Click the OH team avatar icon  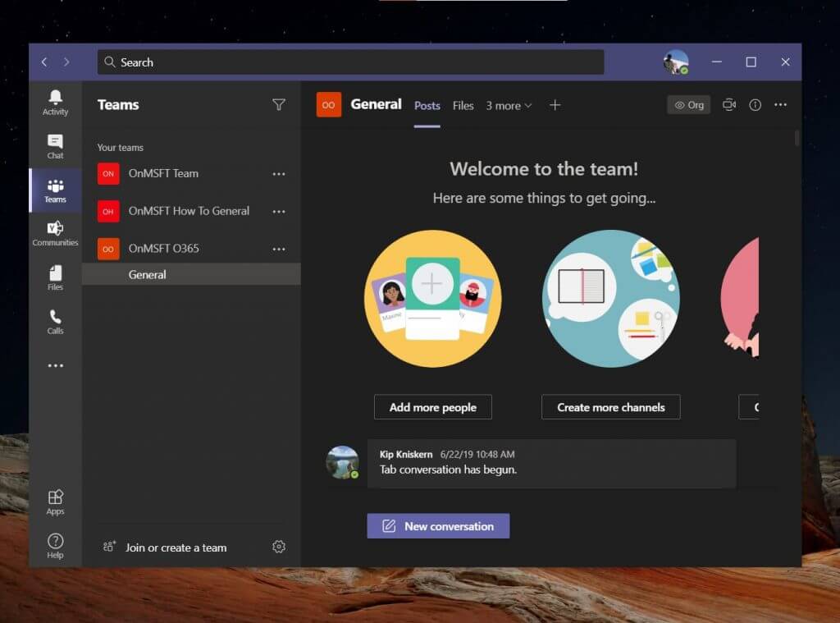click(108, 211)
